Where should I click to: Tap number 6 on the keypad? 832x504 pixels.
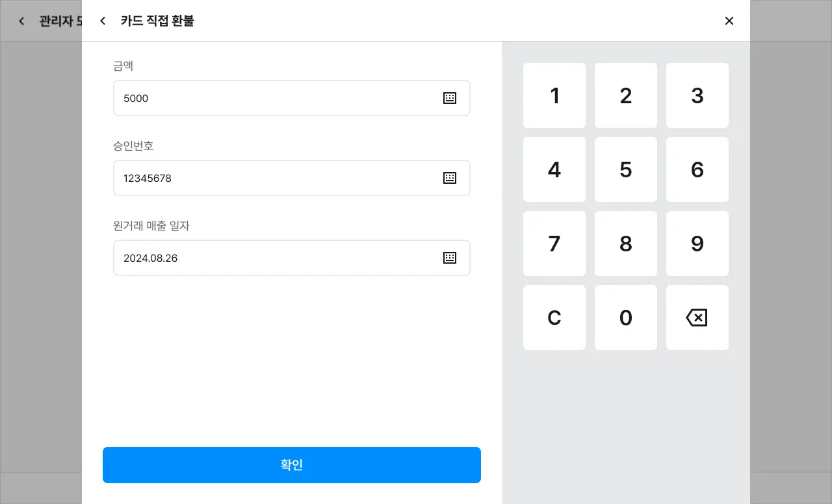[697, 170]
